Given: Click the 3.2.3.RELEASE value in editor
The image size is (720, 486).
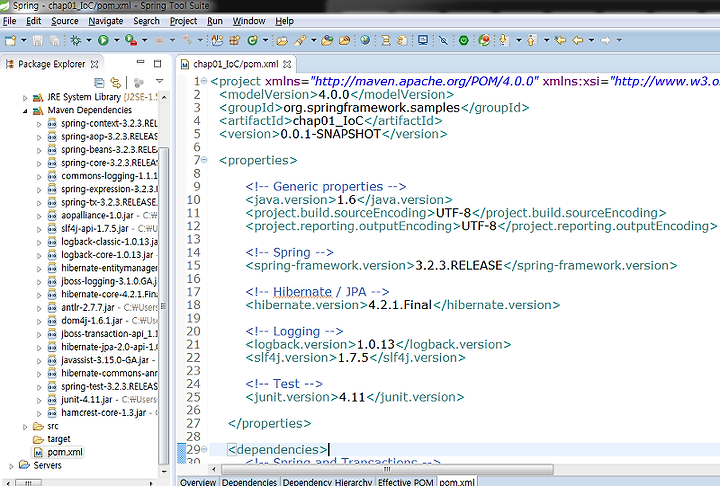Looking at the screenshot, I should pos(459,266).
